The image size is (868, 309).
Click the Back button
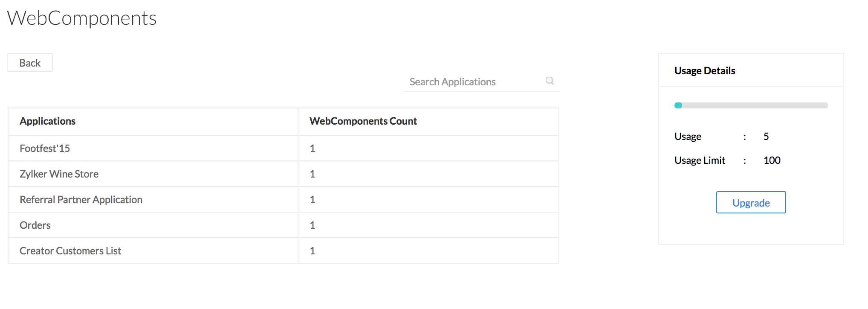click(30, 63)
